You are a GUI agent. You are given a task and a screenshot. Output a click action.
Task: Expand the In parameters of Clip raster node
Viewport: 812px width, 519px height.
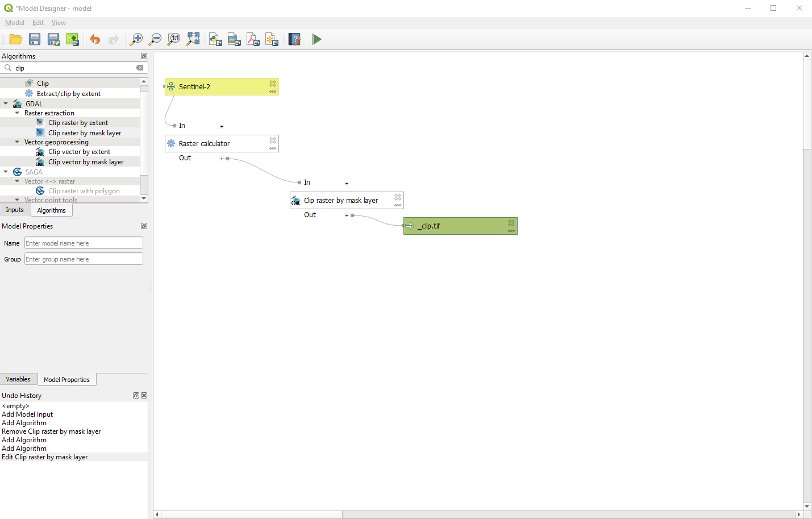347,183
